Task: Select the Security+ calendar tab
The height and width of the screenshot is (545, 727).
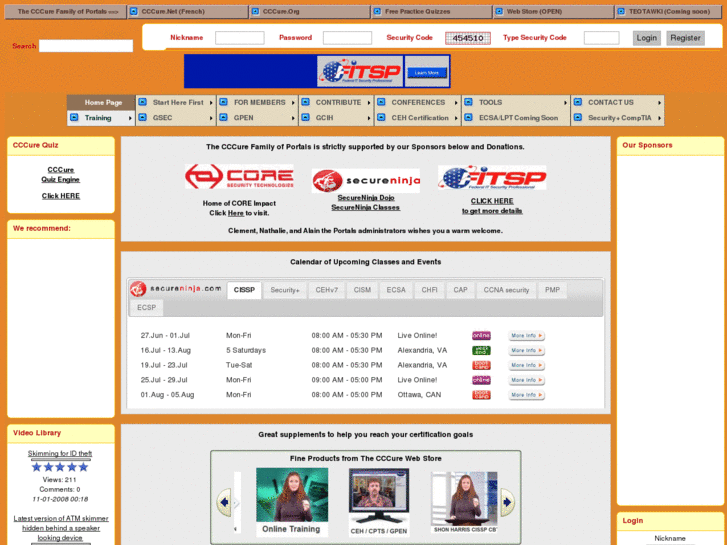Action: (x=285, y=290)
